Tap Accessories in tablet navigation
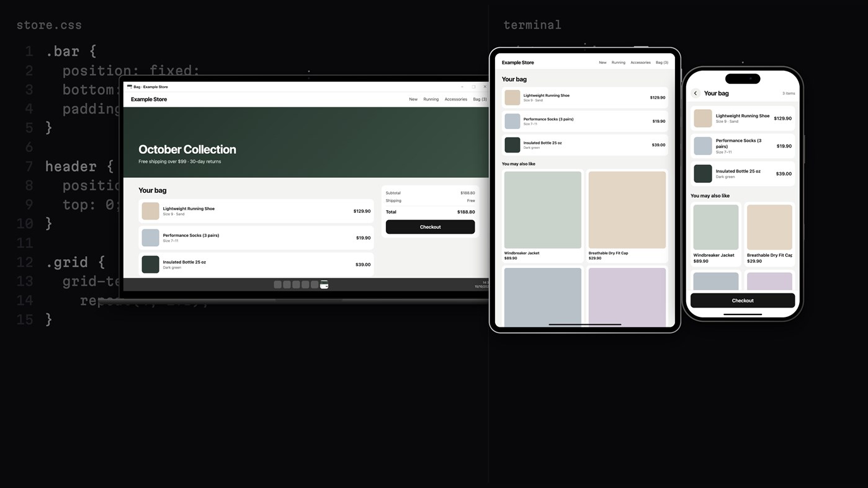 [x=640, y=63]
